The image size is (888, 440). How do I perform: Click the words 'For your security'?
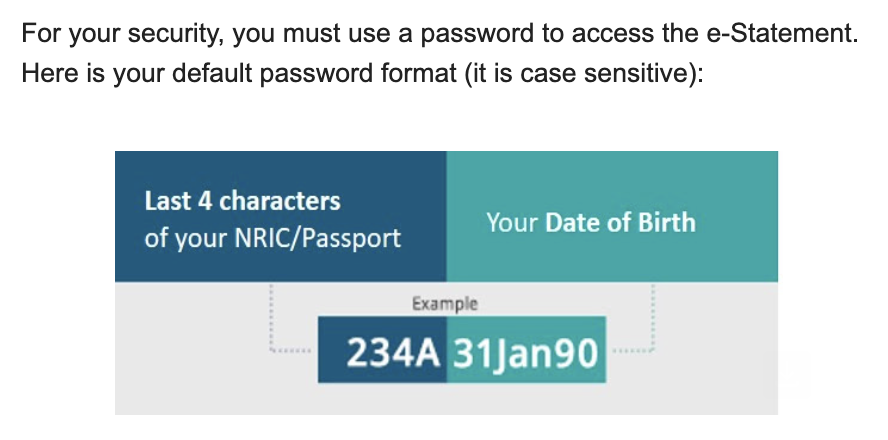tap(118, 34)
